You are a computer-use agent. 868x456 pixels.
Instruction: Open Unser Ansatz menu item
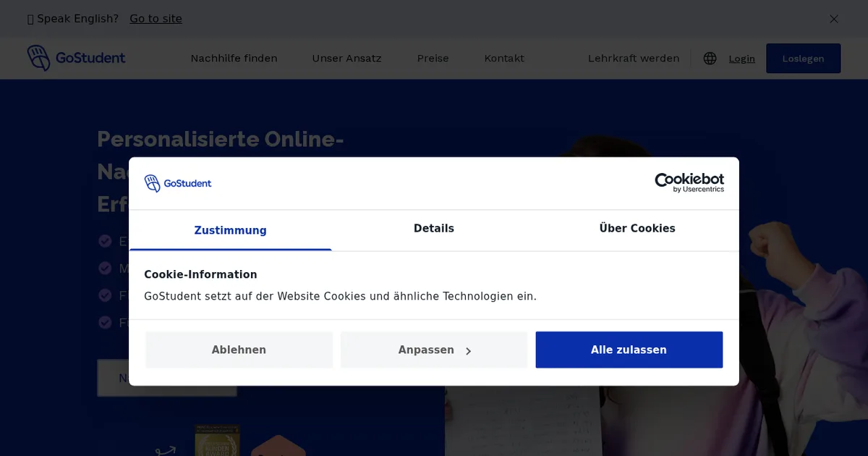346,59
